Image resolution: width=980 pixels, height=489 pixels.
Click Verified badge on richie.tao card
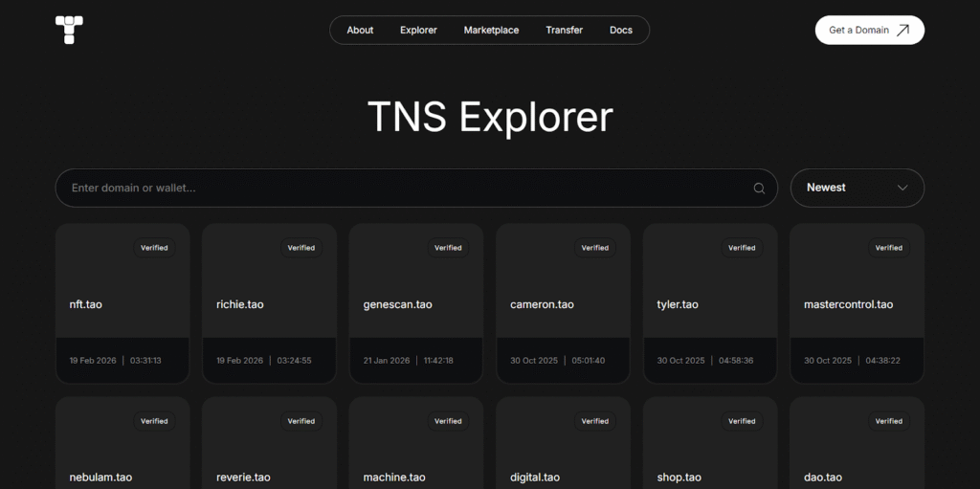pyautogui.click(x=301, y=248)
